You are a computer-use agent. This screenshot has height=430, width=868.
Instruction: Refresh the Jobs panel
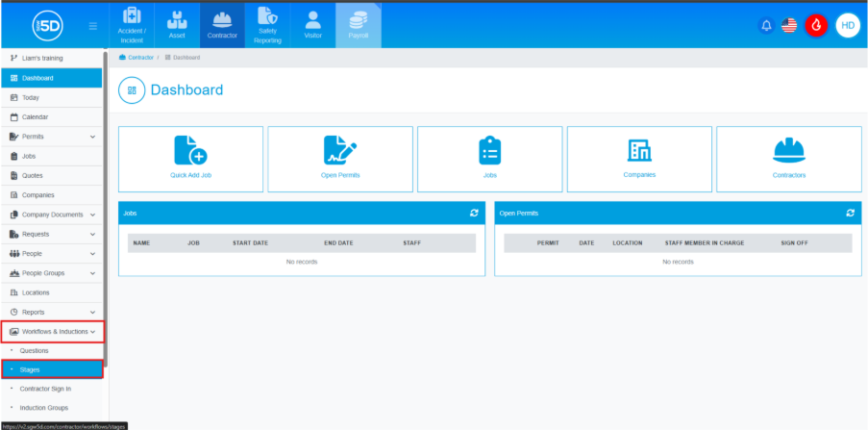pos(473,213)
